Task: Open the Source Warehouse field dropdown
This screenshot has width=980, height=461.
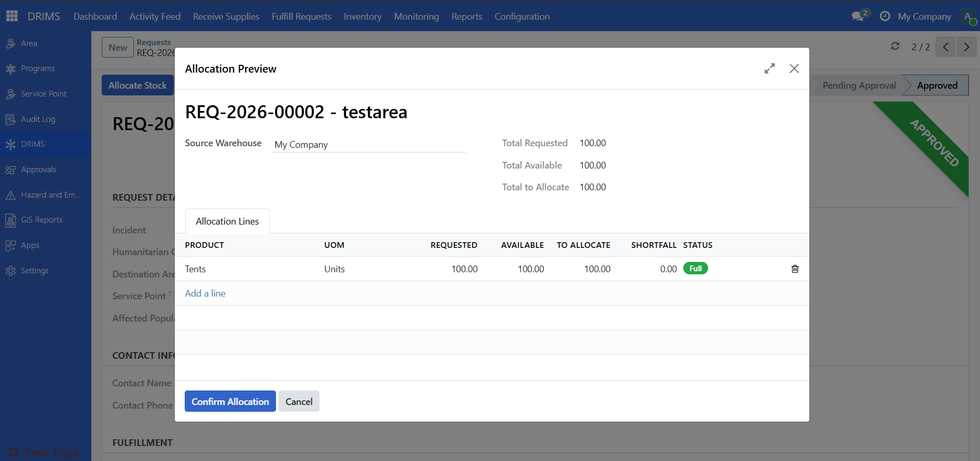Action: click(x=369, y=145)
